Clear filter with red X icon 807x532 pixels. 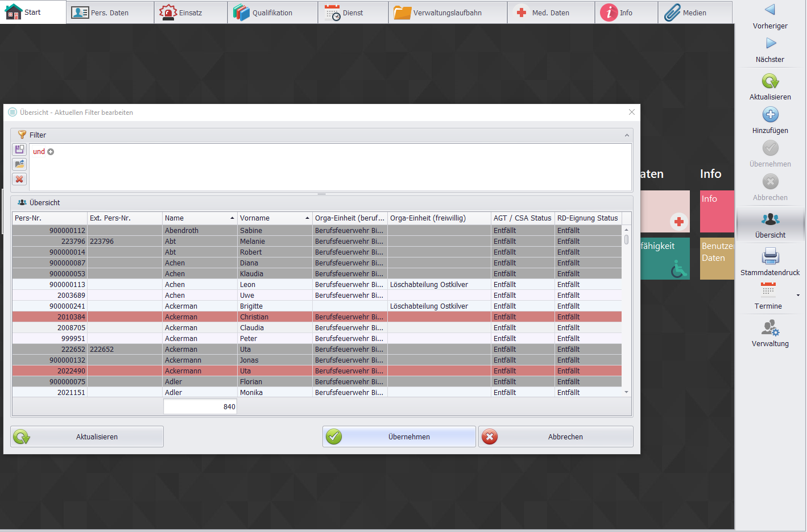[19, 179]
